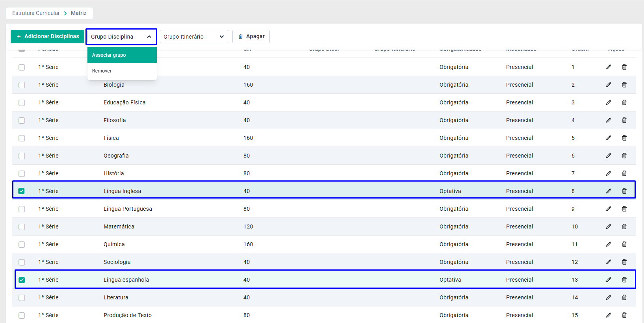Edit the Biologia row with pencil icon
The width and height of the screenshot is (644, 323).
(x=609, y=85)
